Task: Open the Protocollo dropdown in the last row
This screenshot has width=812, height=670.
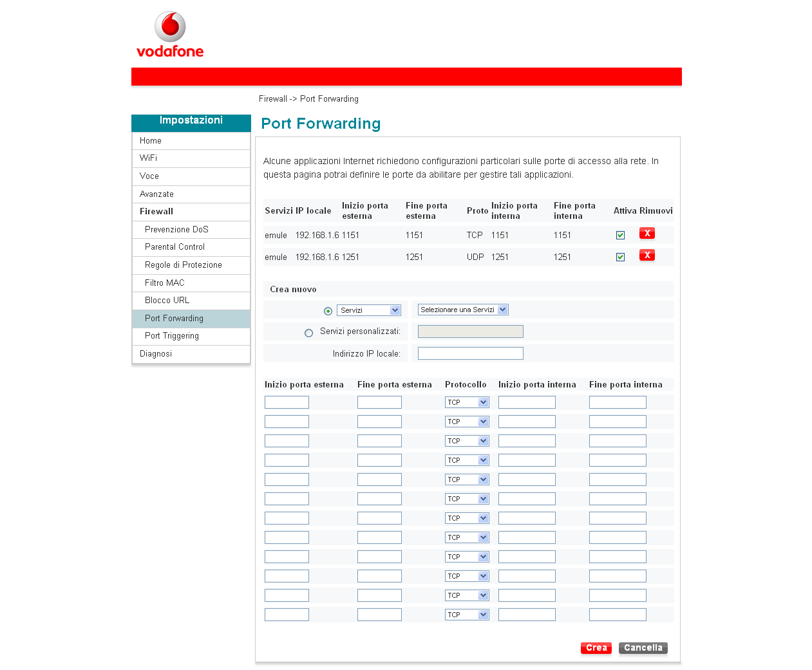Action: (467, 615)
